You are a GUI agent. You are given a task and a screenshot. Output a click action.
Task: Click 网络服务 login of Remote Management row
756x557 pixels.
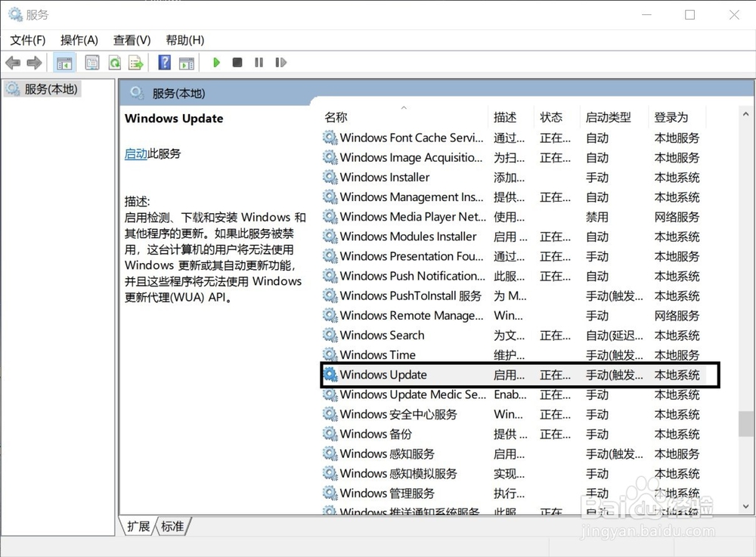(x=677, y=316)
